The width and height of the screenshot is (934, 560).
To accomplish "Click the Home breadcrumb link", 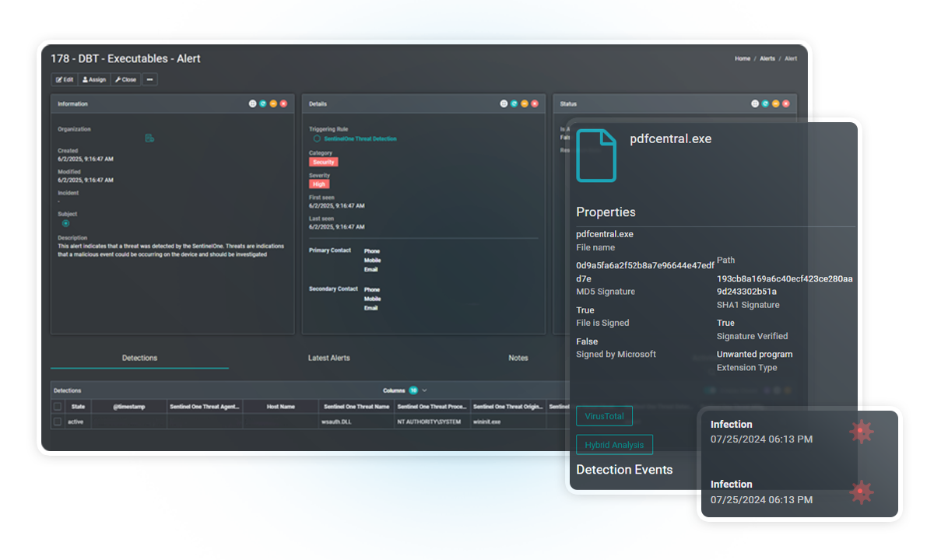I will pyautogui.click(x=742, y=58).
